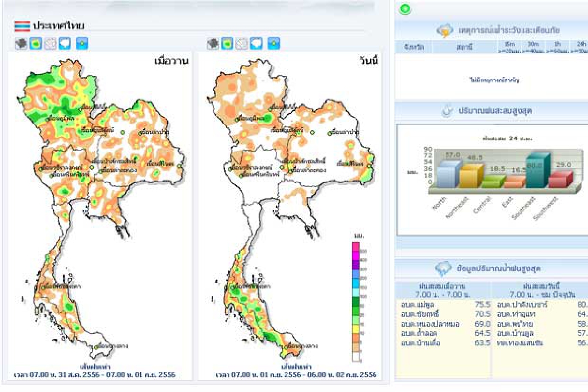The image size is (588, 392).
Task: Click the 15m column header in the warning table
Action: coord(509,47)
